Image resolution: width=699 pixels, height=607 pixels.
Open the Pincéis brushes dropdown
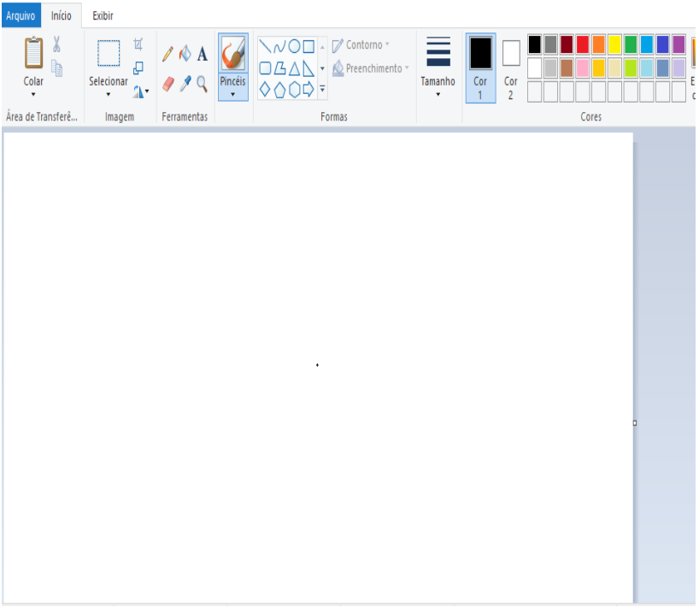(x=232, y=94)
